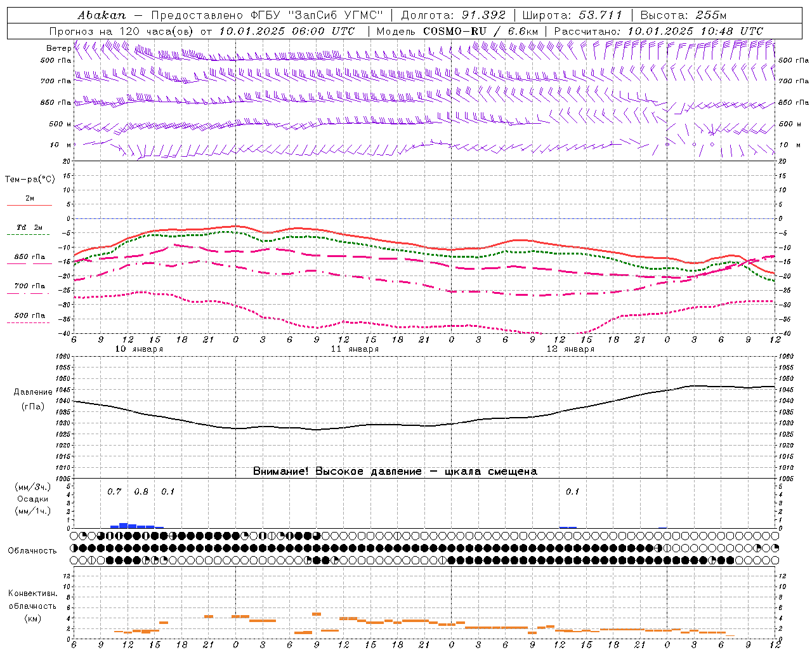Click the '0.7' precipitation value
Image resolution: width=812 pixels, height=650 pixels.
coord(114,491)
